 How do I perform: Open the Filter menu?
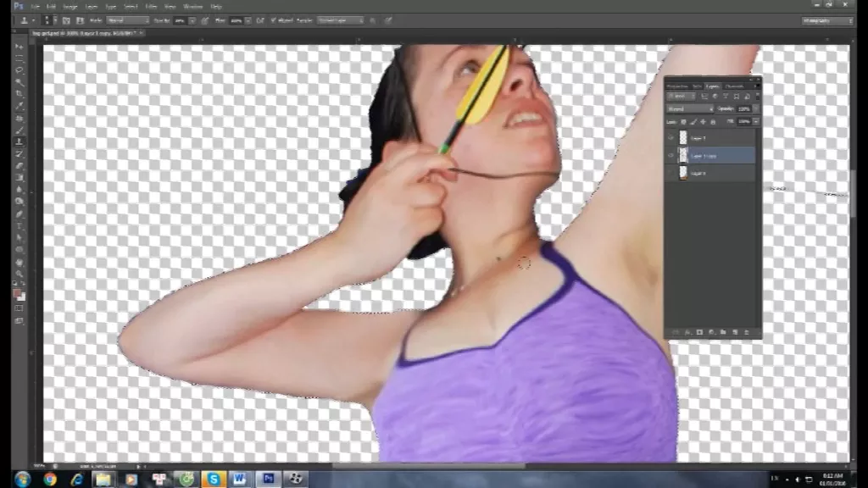tap(151, 7)
